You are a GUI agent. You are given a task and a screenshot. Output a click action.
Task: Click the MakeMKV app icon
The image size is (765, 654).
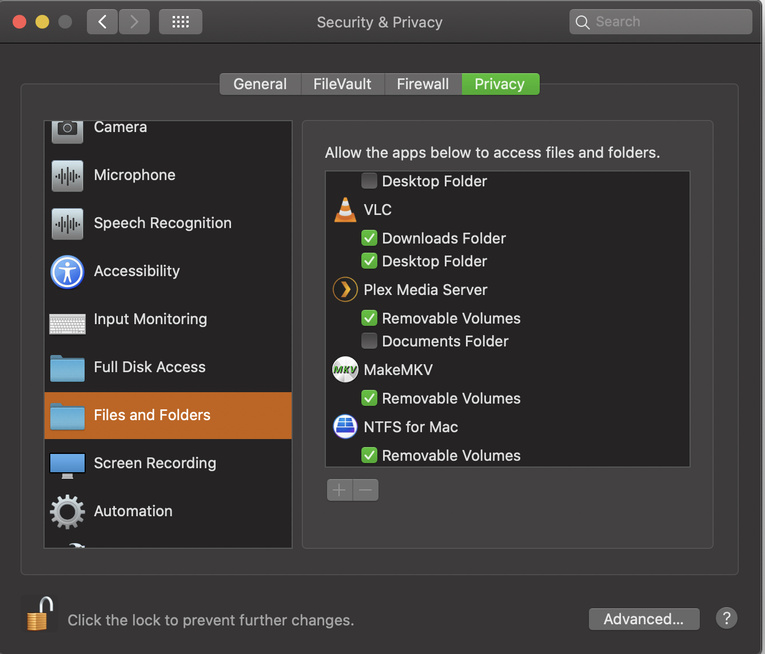pos(344,370)
